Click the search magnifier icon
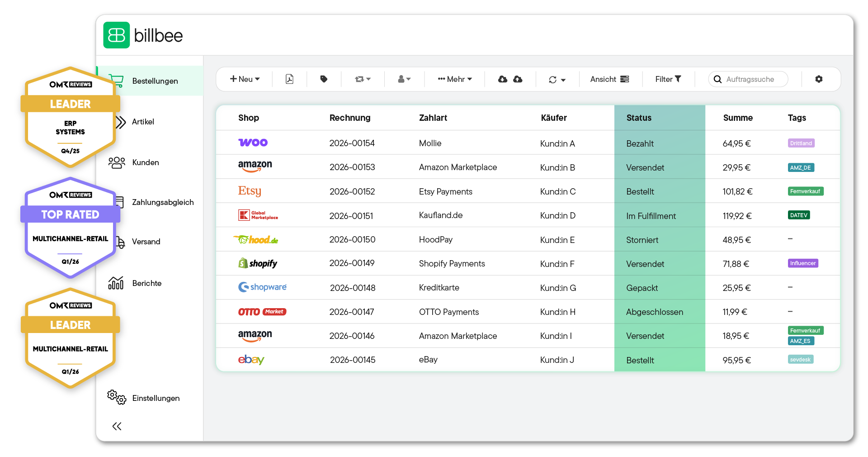This screenshot has width=868, height=457. tap(717, 79)
